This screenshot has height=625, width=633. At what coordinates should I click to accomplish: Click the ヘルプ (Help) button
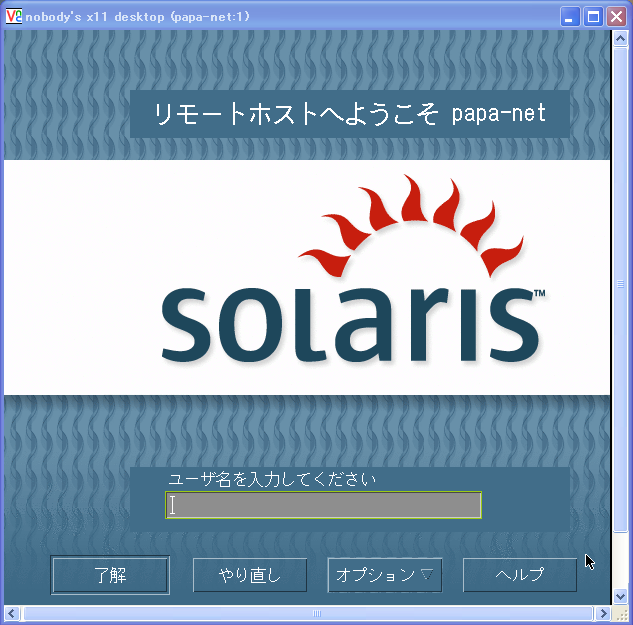point(520,575)
